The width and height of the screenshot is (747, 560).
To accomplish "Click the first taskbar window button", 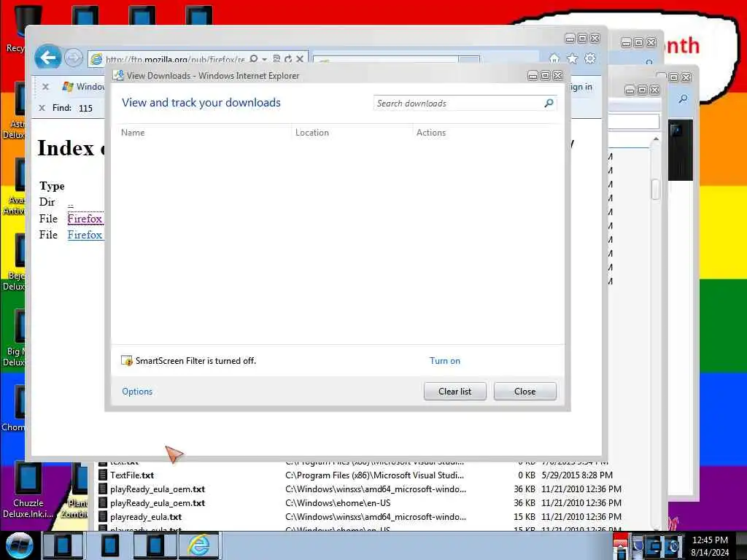I will 63,545.
